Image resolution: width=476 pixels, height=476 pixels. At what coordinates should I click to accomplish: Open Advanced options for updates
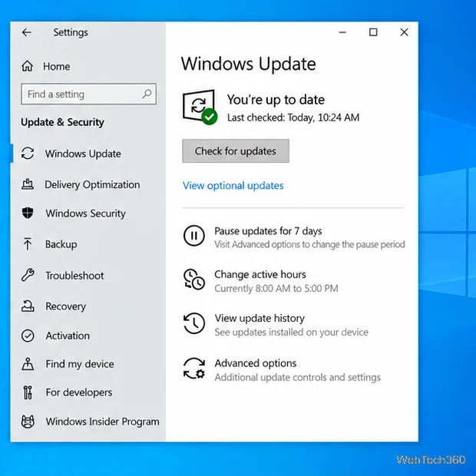[x=256, y=363]
